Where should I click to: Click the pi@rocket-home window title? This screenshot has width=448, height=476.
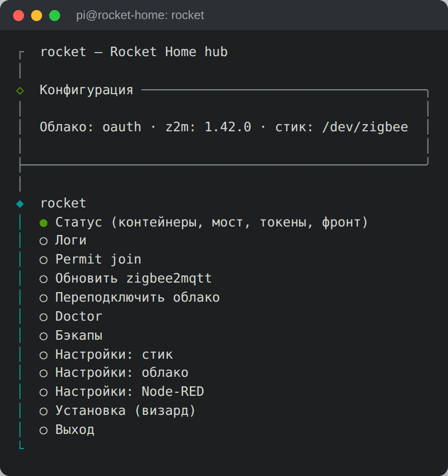pyautogui.click(x=140, y=15)
